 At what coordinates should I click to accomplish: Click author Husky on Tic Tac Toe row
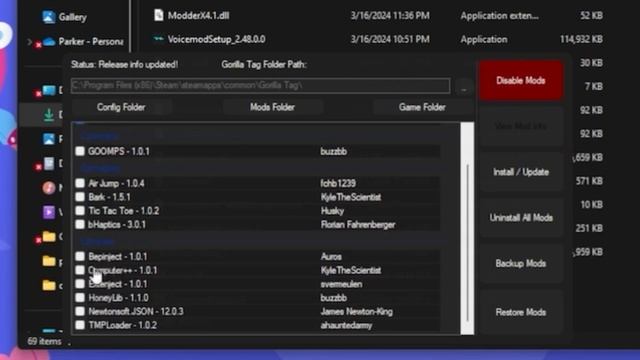pos(332,211)
